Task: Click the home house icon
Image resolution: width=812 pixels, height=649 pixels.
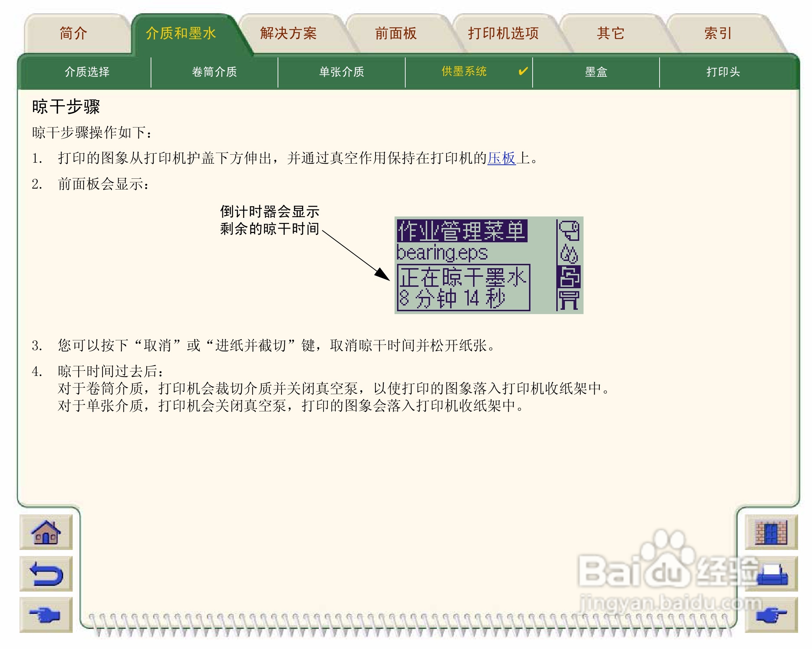Action: [x=46, y=532]
